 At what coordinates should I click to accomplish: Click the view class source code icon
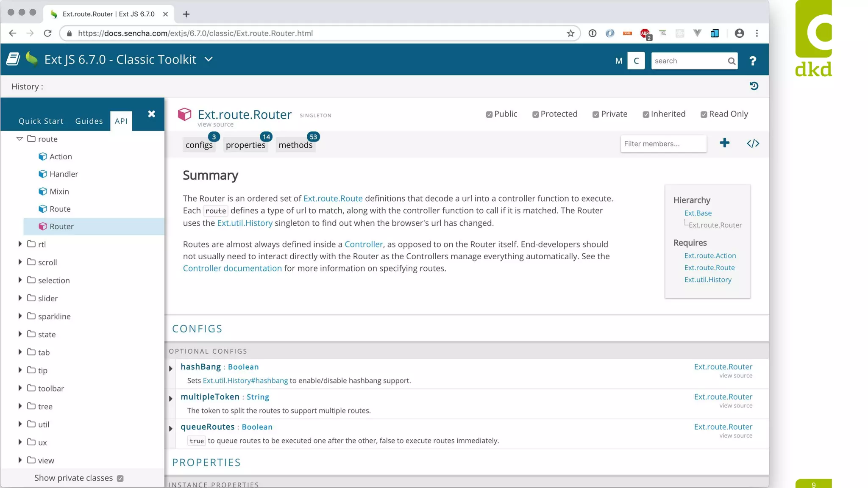(x=753, y=144)
